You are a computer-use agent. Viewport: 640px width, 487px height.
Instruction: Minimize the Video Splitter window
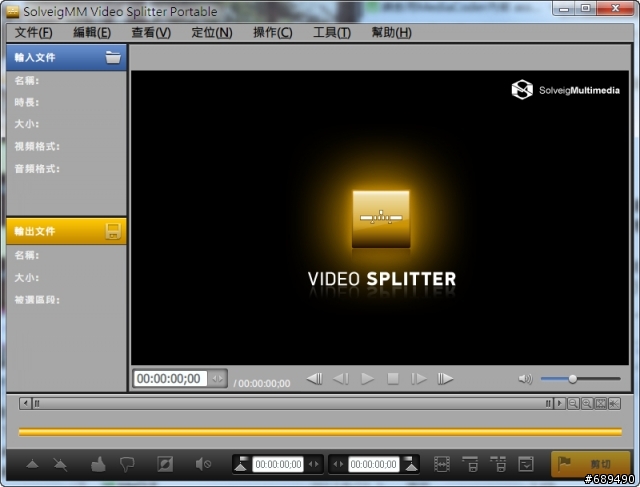564,8
